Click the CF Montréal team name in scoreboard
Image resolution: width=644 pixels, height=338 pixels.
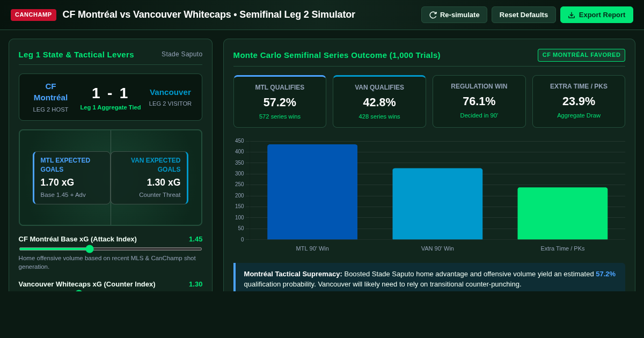[50, 92]
